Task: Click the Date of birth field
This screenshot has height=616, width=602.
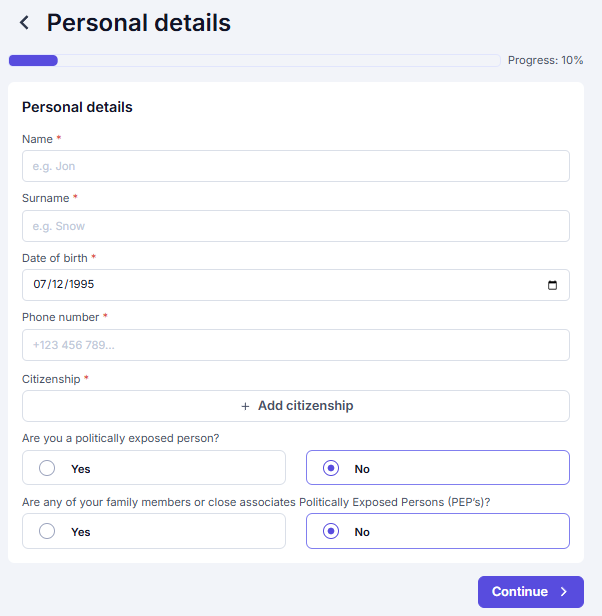Action: click(x=295, y=285)
